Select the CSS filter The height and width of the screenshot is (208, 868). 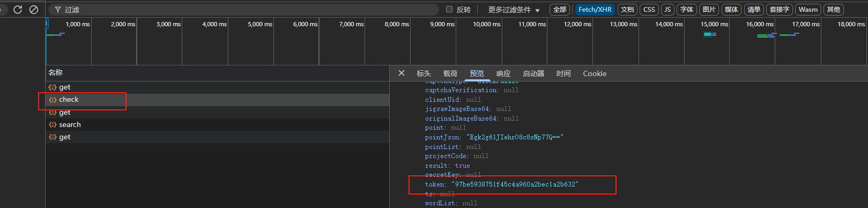click(x=649, y=10)
